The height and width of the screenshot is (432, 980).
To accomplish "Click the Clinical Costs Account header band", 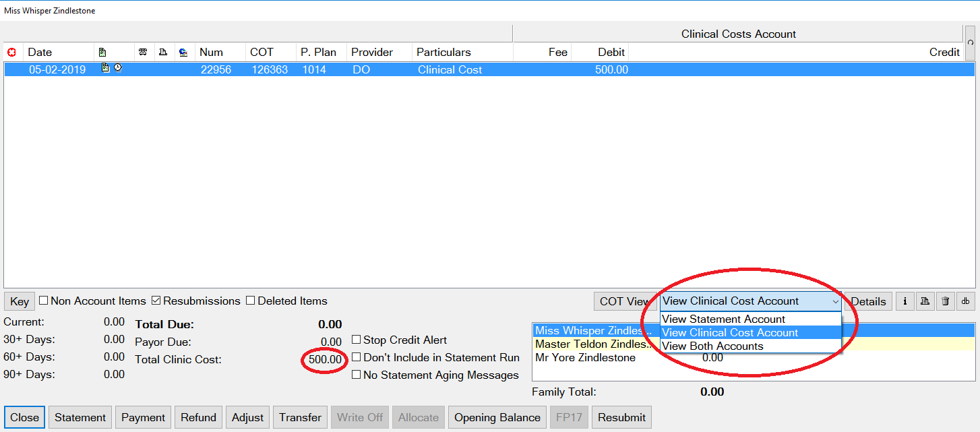I will (739, 34).
